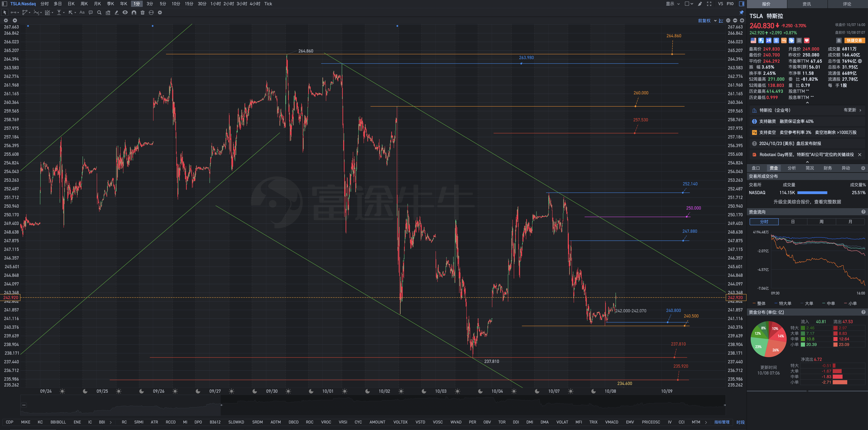Open the Robotaxi Day news link
The width and height of the screenshot is (868, 430).
[806, 155]
